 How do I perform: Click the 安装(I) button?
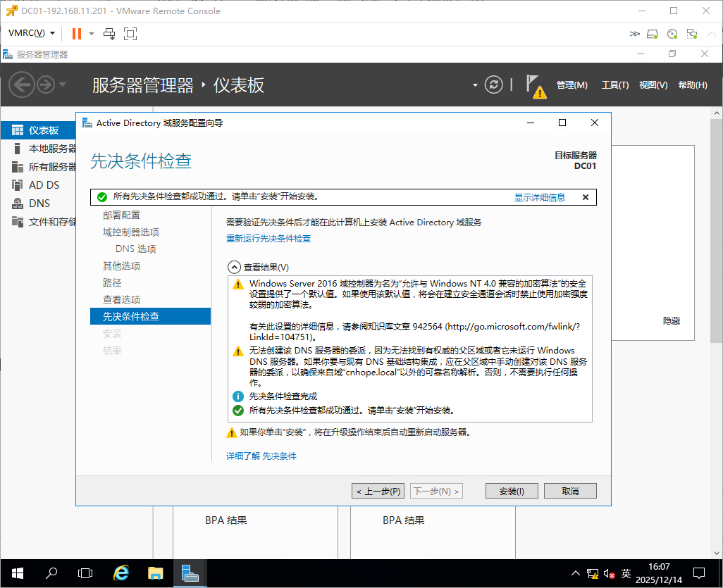pos(512,492)
